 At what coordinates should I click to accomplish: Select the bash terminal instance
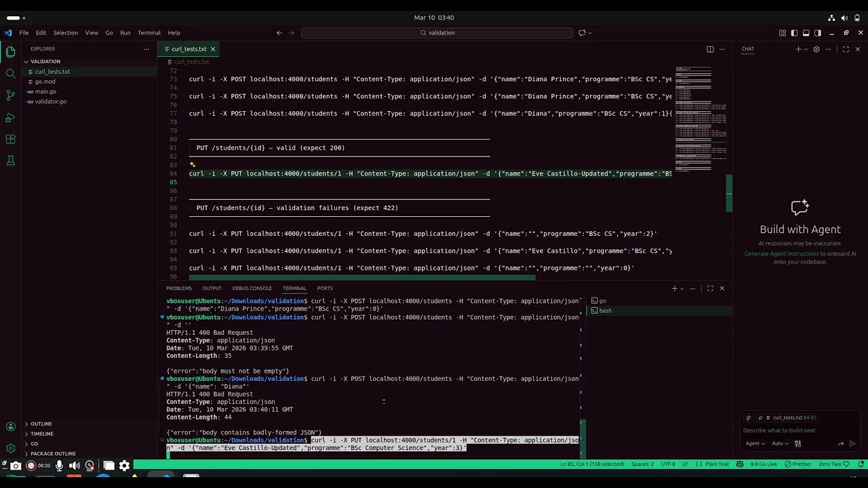point(659,310)
